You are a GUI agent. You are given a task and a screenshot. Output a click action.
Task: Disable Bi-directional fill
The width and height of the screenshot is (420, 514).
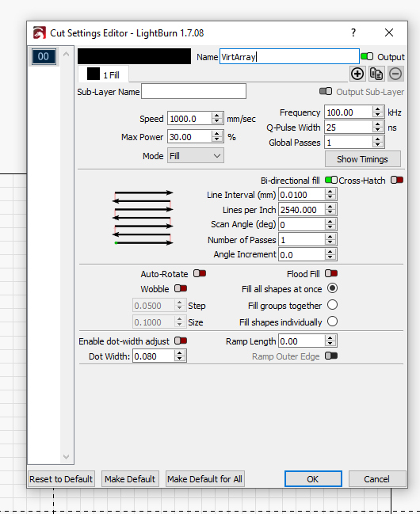[330, 180]
